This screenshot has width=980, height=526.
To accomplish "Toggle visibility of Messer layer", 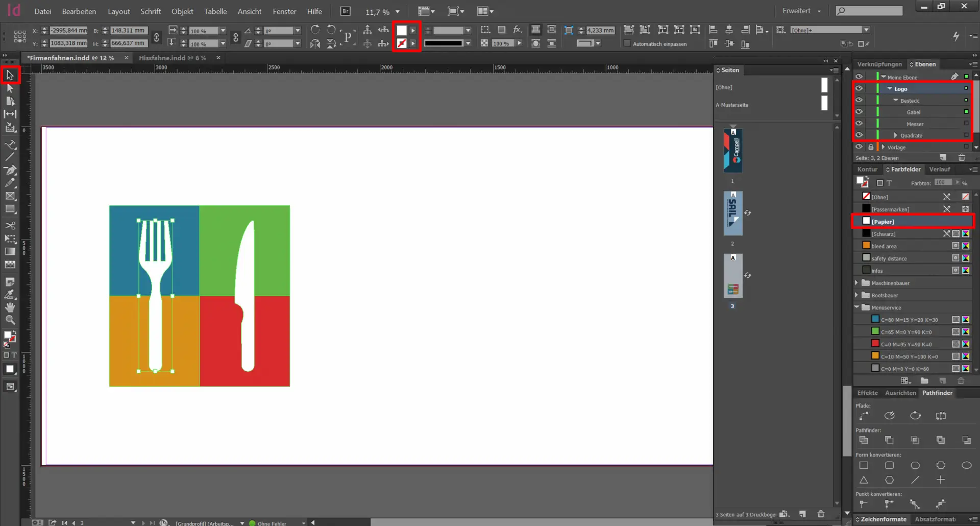I will click(859, 124).
